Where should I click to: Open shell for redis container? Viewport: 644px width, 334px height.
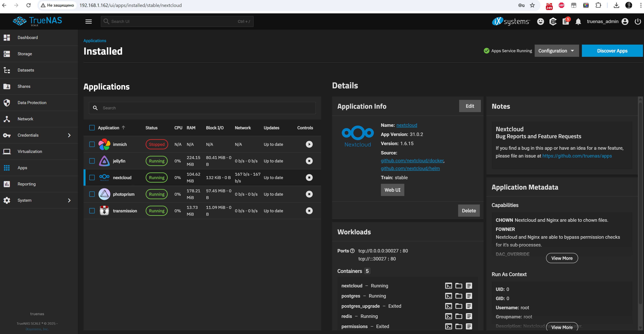448,316
